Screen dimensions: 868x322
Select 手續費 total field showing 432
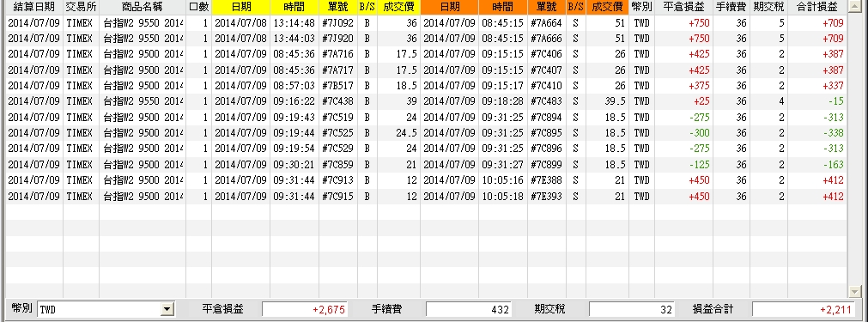point(469,309)
